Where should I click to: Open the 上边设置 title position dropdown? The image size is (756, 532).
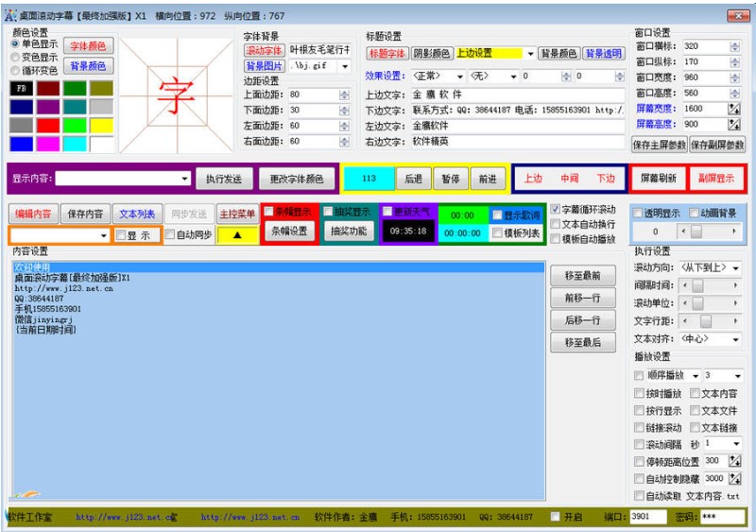530,54
